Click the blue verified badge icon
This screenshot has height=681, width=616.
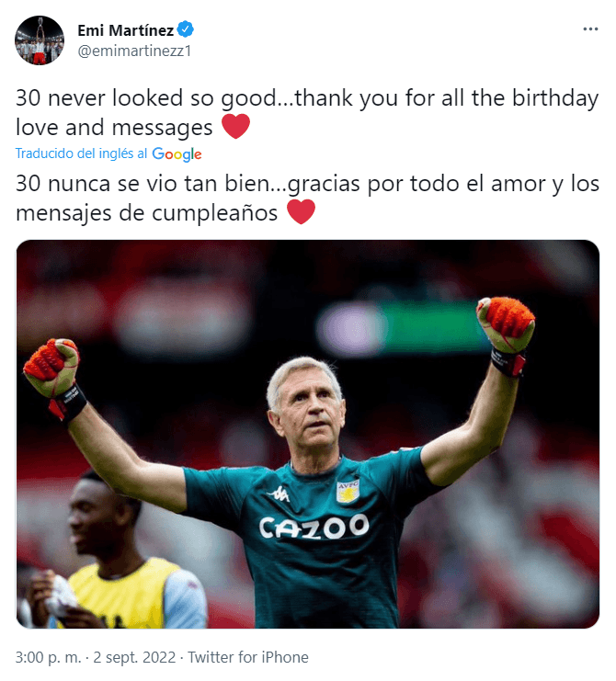(x=186, y=29)
